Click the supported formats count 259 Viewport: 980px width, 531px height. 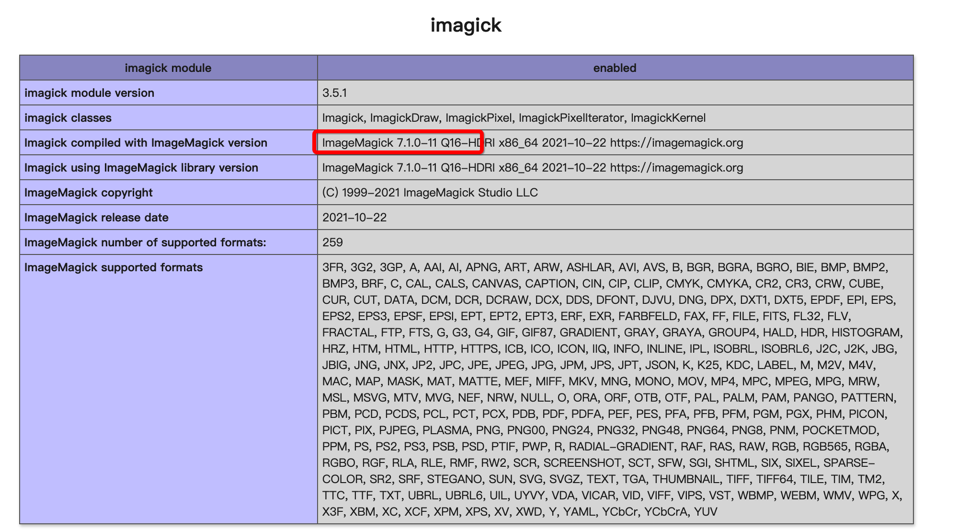pyautogui.click(x=332, y=242)
